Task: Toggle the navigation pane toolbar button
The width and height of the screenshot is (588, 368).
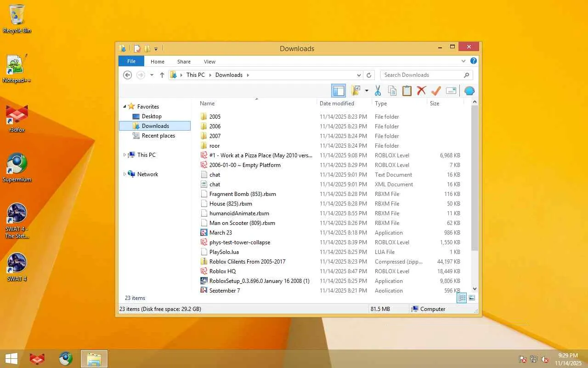Action: tap(339, 91)
